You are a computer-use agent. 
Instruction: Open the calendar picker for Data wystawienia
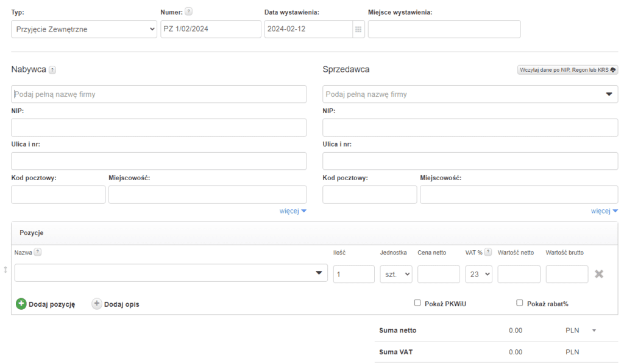(x=358, y=29)
